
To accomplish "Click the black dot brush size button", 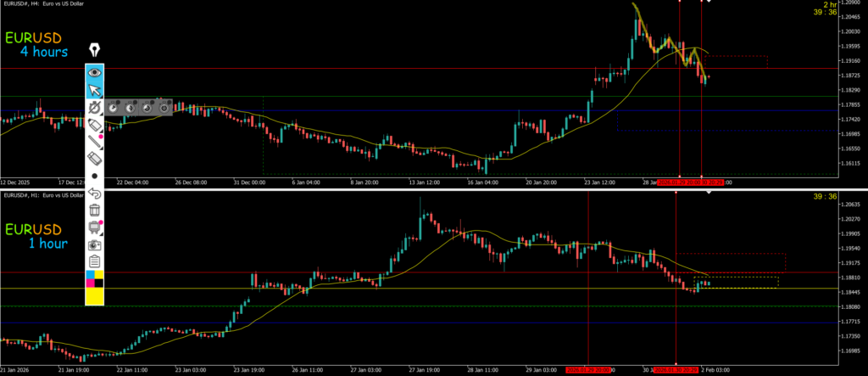I will (x=95, y=176).
